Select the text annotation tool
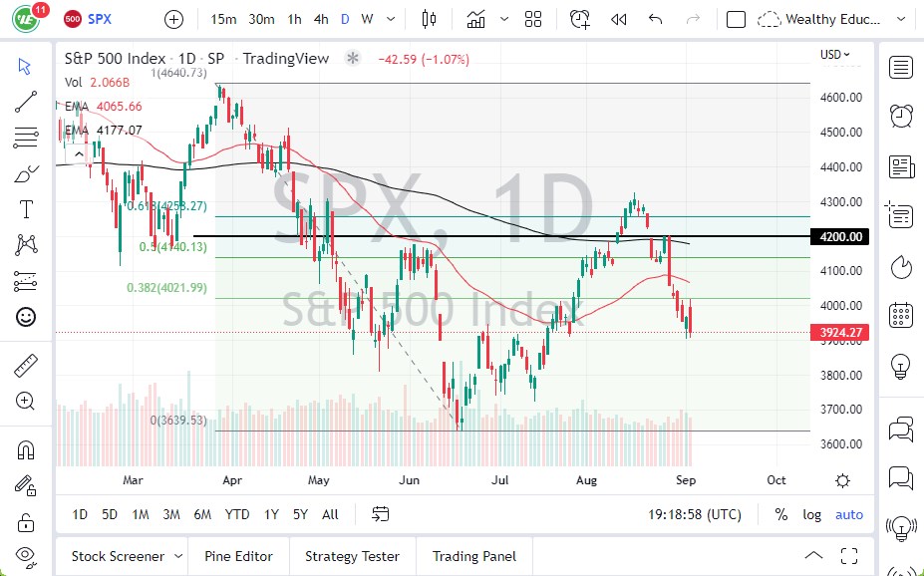The width and height of the screenshot is (924, 576). (x=25, y=209)
